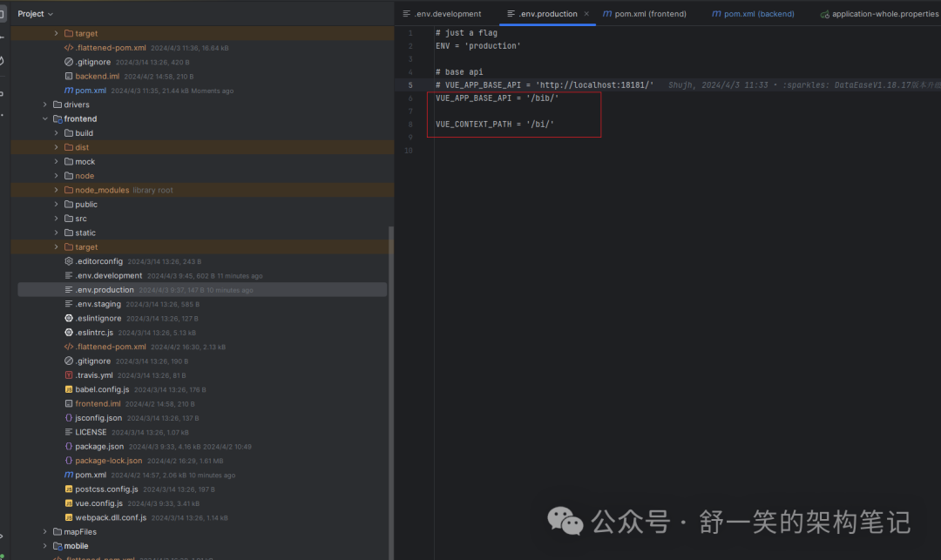Click the frontend pom.xml Maven icon
941x560 pixels.
pyautogui.click(x=69, y=476)
